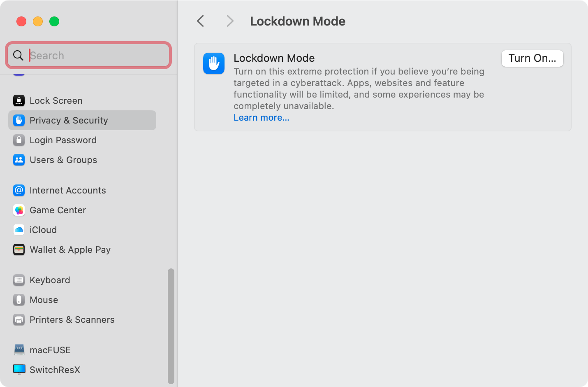This screenshot has height=387, width=588.
Task: Click the SwitchResX monitor icon
Action: point(19,369)
